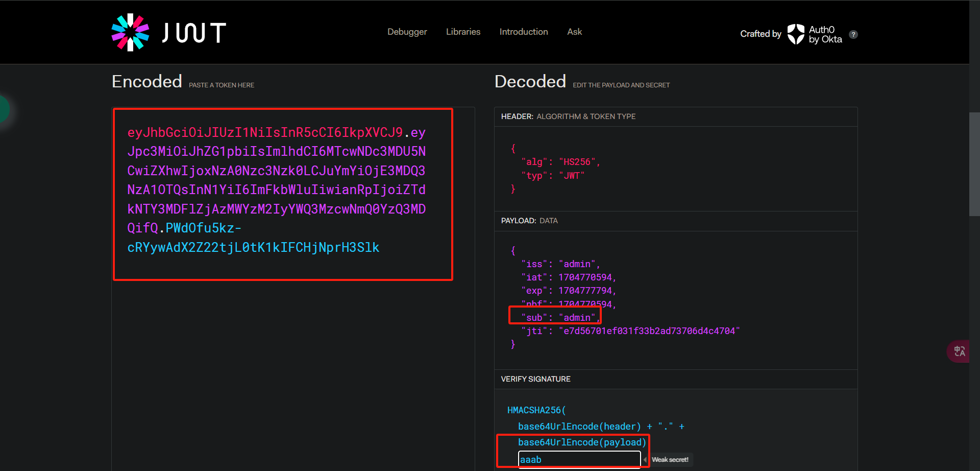Click EDIT THE PAYLOAD AND SECRET label
The width and height of the screenshot is (980, 471).
tap(621, 85)
